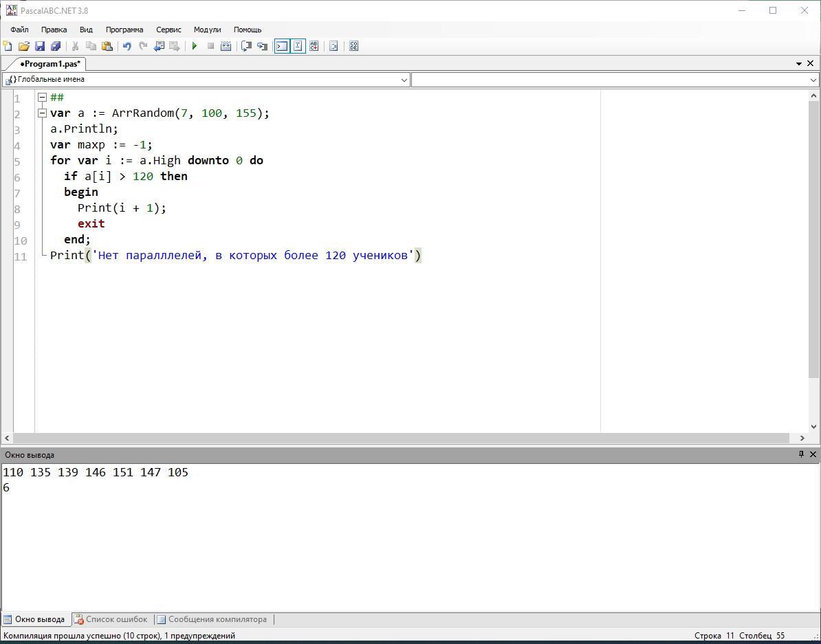Image resolution: width=821 pixels, height=644 pixels.
Task: Pin the Окно вывода panel
Action: coord(801,454)
